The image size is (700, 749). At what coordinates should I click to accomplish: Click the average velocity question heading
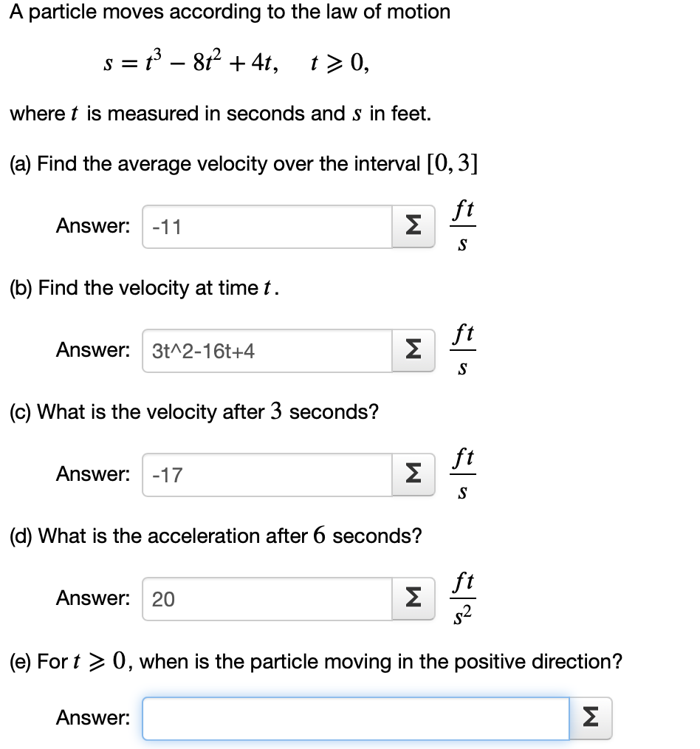click(244, 163)
